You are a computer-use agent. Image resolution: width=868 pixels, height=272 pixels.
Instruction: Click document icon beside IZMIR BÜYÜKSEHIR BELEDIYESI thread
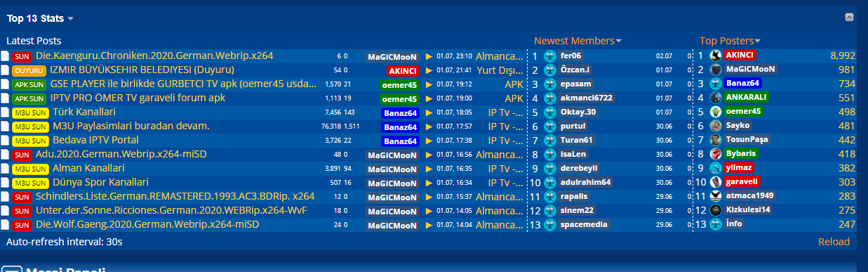pyautogui.click(x=5, y=70)
